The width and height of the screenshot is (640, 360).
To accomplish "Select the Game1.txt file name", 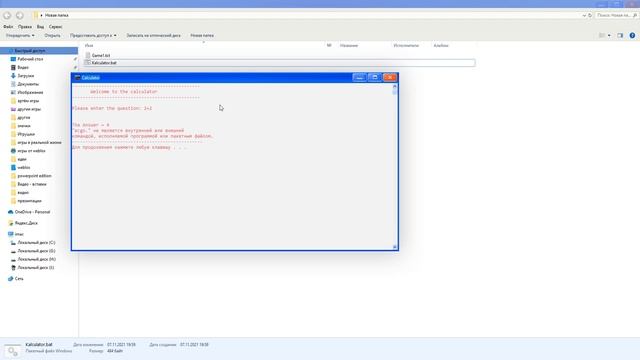I will [x=101, y=55].
